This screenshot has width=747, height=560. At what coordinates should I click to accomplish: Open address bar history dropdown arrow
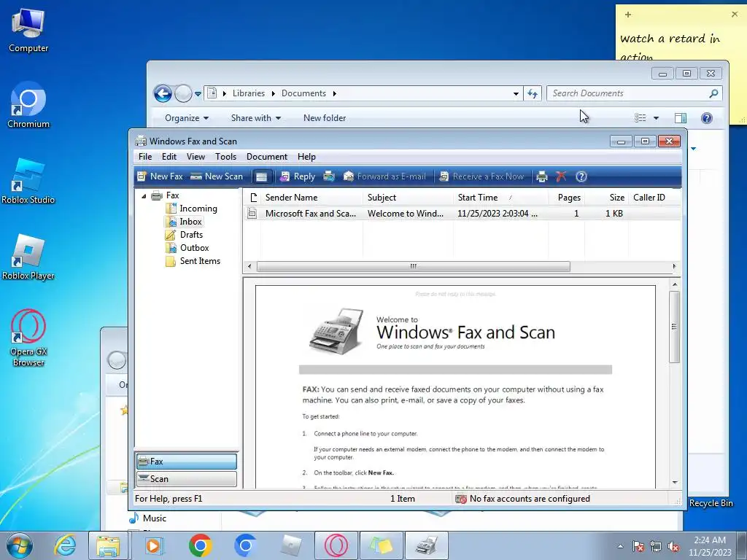(516, 94)
